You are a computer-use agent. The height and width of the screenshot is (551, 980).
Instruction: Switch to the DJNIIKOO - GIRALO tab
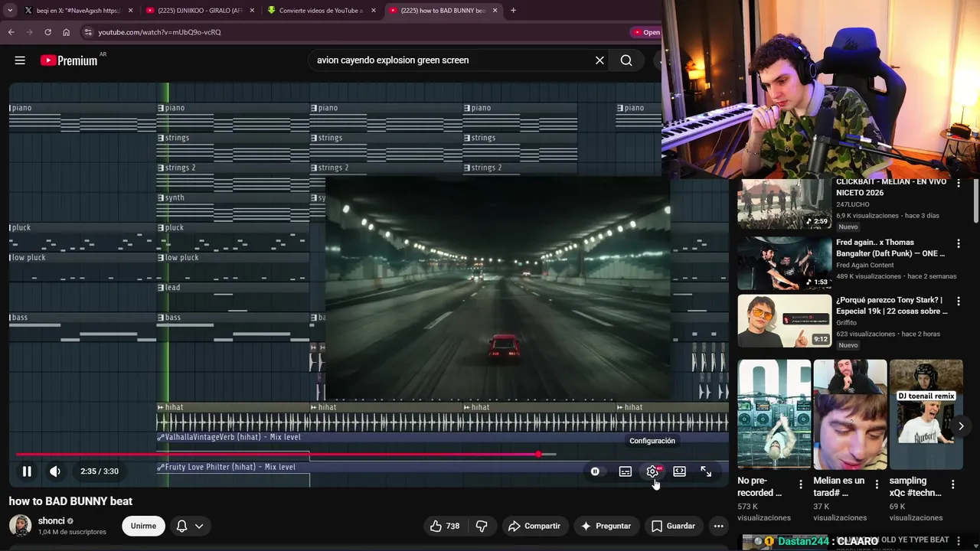(201, 11)
